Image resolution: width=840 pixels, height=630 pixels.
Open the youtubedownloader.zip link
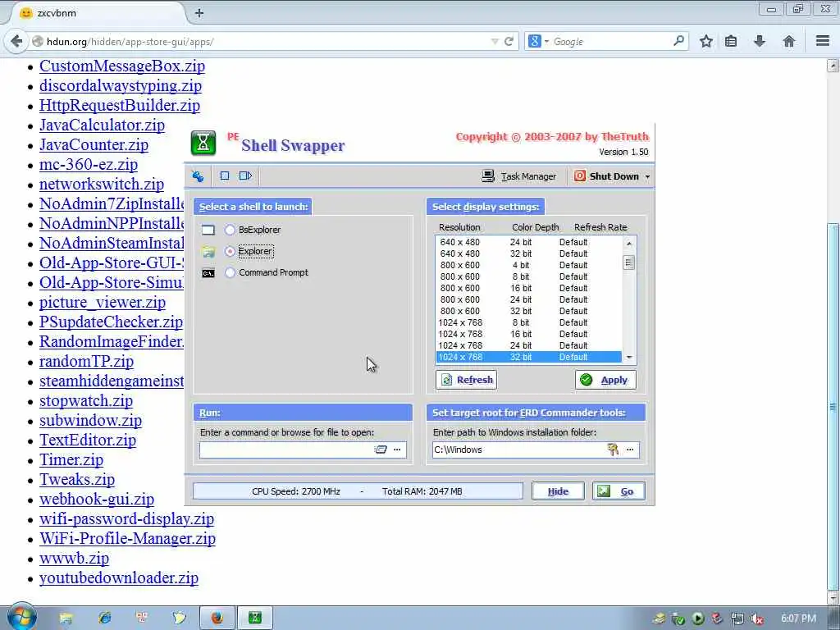[119, 578]
